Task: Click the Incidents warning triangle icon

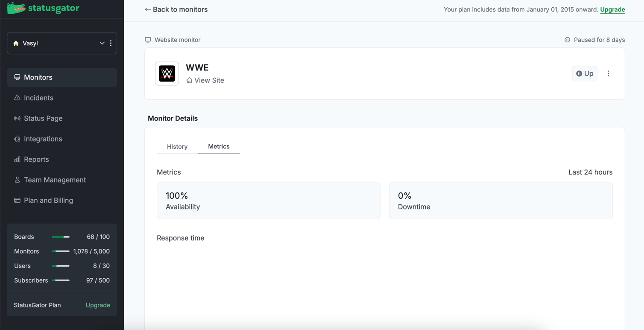Action: (x=17, y=97)
